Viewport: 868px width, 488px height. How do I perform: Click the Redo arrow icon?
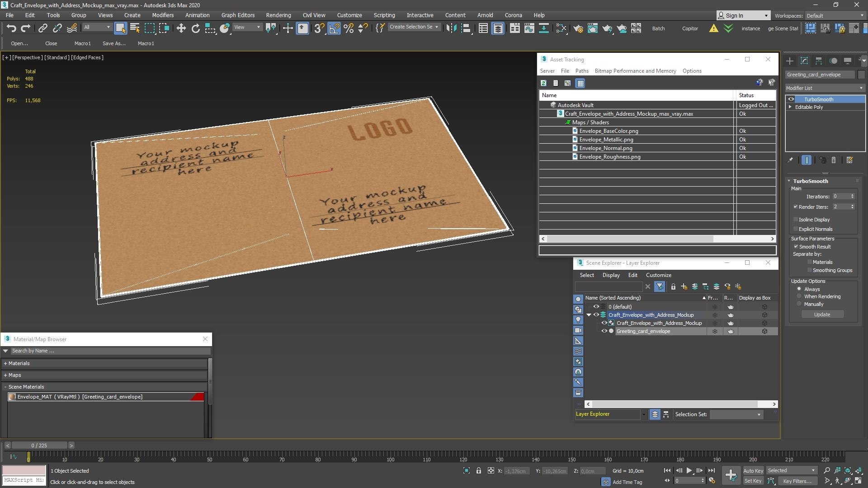point(26,28)
